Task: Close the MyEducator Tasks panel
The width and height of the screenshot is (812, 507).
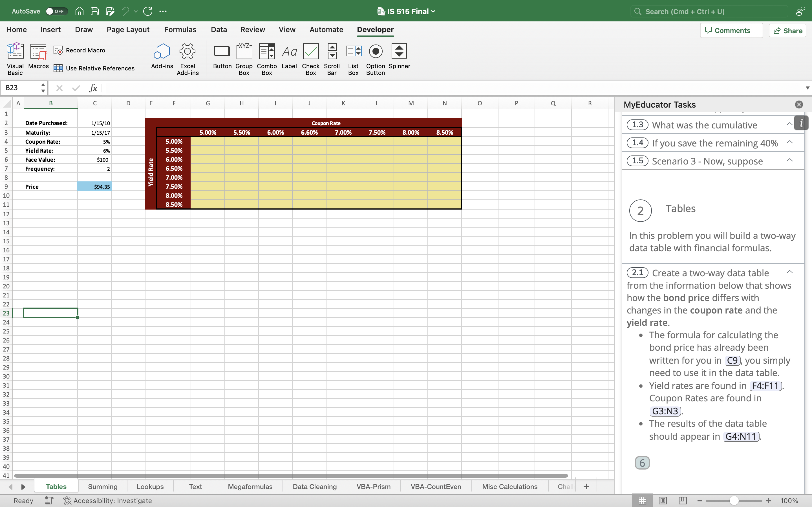Action: tap(799, 104)
